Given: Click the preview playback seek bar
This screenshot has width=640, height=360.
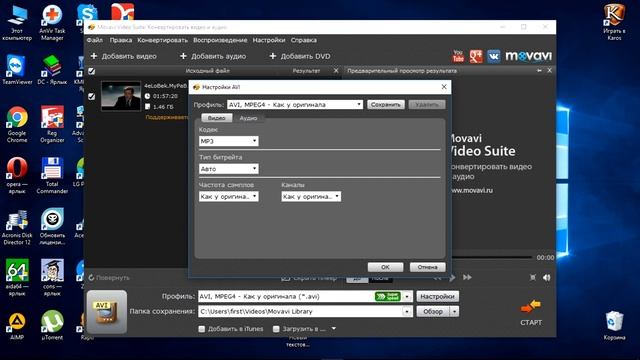Looking at the screenshot, I should pos(492,257).
